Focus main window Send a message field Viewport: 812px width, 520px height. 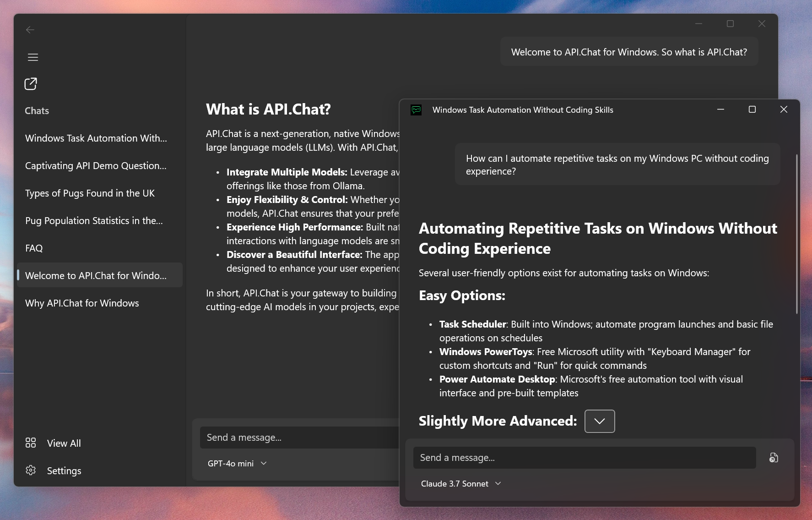300,438
